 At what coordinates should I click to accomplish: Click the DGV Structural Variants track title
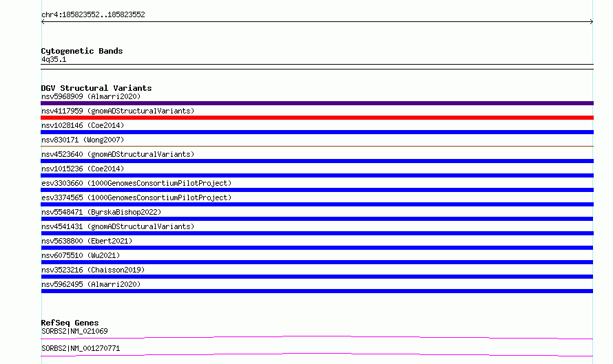(96, 88)
